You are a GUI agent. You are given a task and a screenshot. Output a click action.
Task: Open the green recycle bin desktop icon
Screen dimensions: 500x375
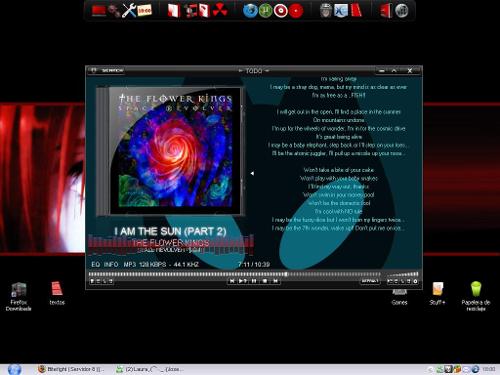[x=476, y=296]
